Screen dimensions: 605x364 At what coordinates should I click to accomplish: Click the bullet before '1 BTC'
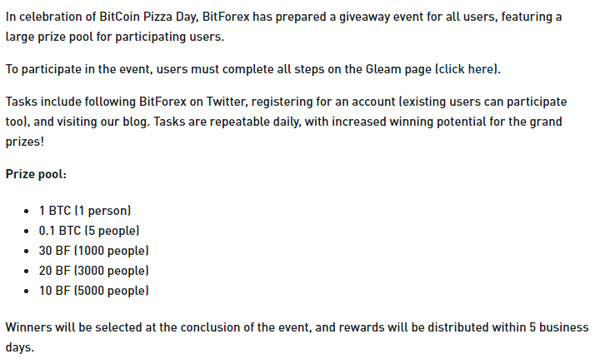coord(26,211)
